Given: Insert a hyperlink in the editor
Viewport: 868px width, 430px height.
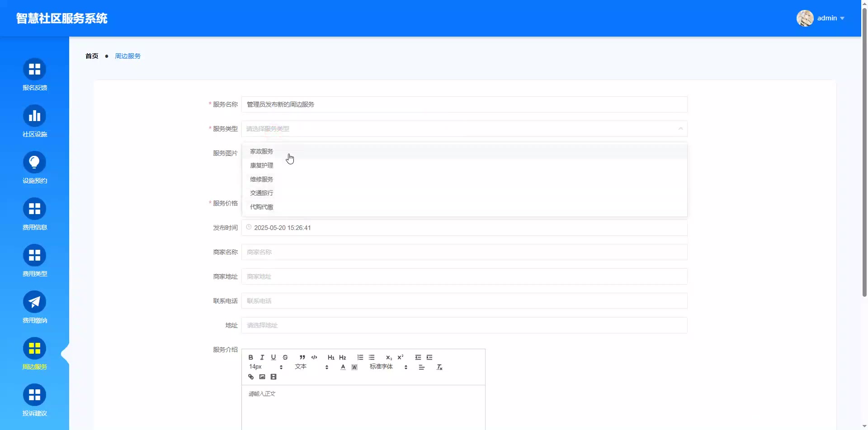Looking at the screenshot, I should (251, 377).
